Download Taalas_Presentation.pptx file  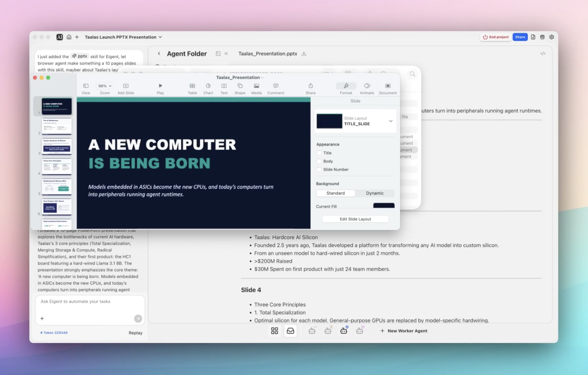pyautogui.click(x=304, y=54)
